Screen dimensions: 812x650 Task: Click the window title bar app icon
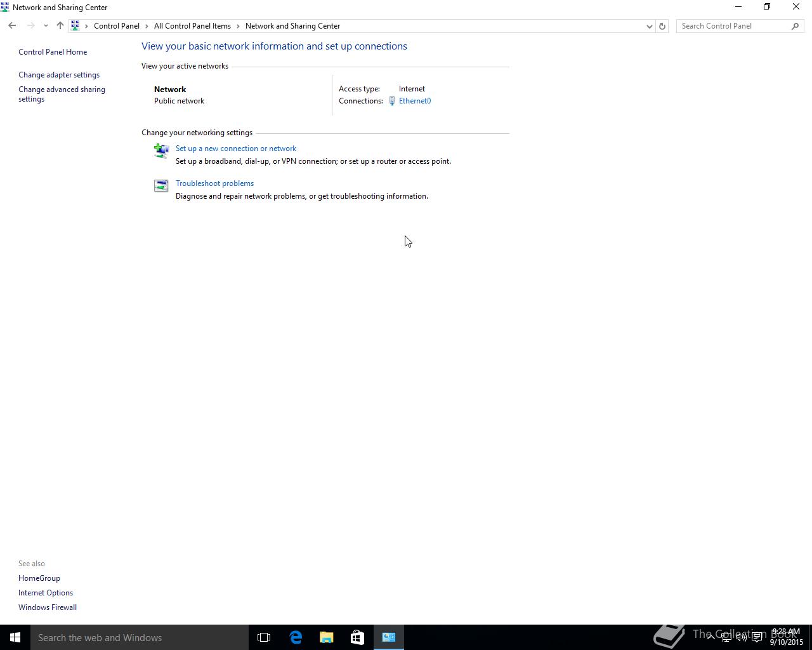point(5,7)
